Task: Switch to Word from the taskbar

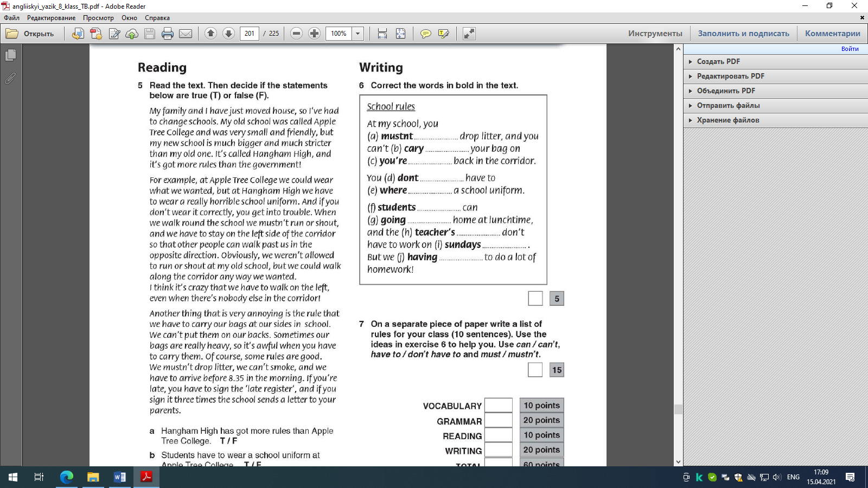Action: tap(120, 477)
